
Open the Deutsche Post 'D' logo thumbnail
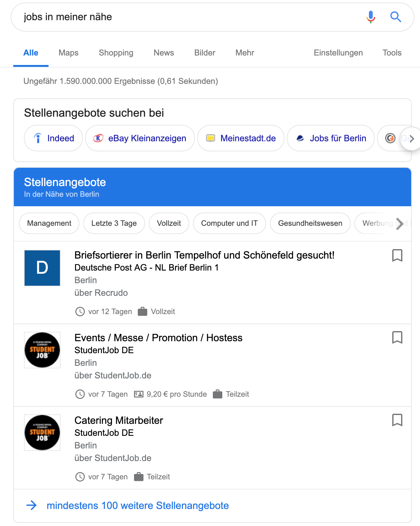pos(42,268)
